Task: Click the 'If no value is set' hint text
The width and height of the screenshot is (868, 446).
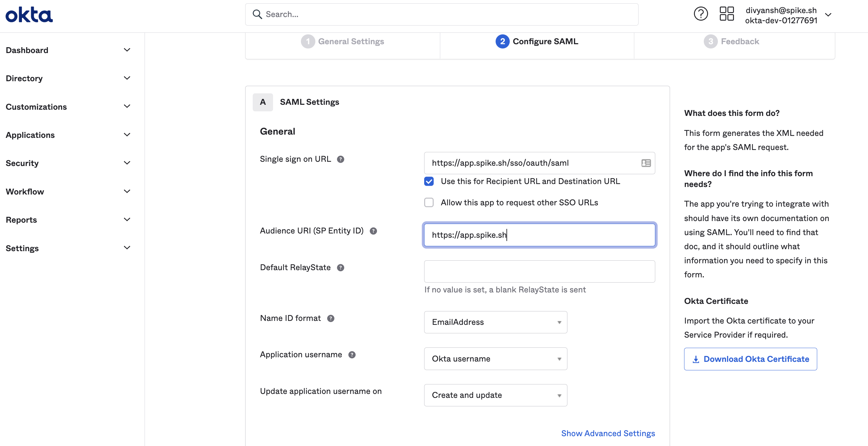Action: click(505, 290)
